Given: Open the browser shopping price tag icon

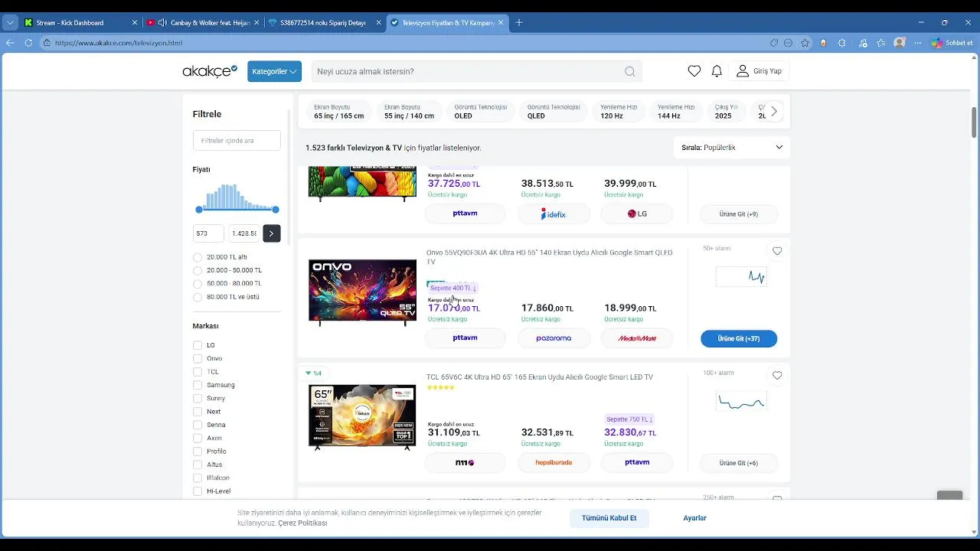Looking at the screenshot, I should 774,43.
